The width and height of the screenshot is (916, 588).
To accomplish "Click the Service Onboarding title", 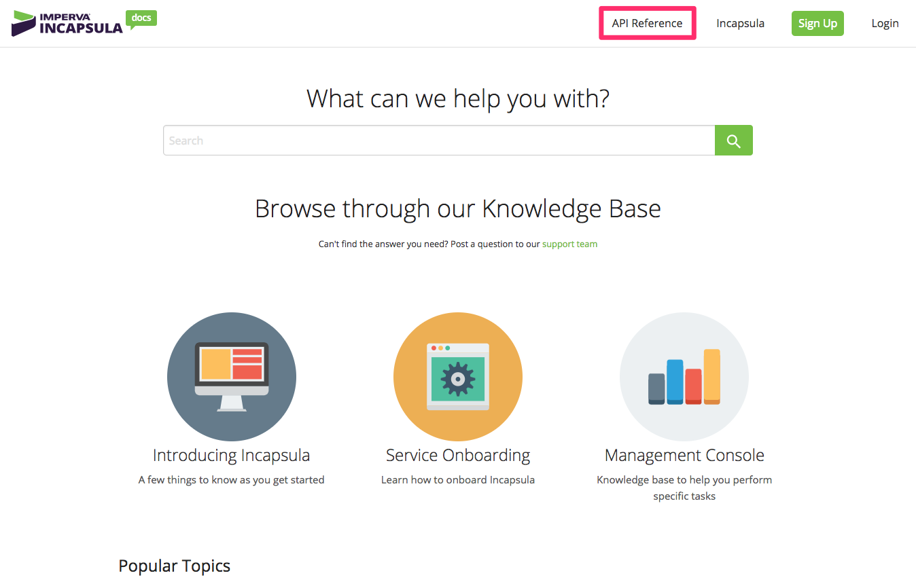I will (x=457, y=455).
